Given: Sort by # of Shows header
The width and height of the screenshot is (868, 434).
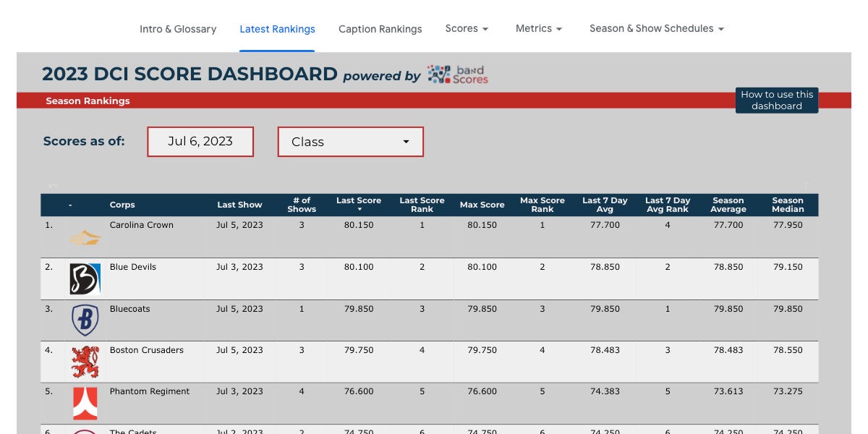Looking at the screenshot, I should pos(302,205).
